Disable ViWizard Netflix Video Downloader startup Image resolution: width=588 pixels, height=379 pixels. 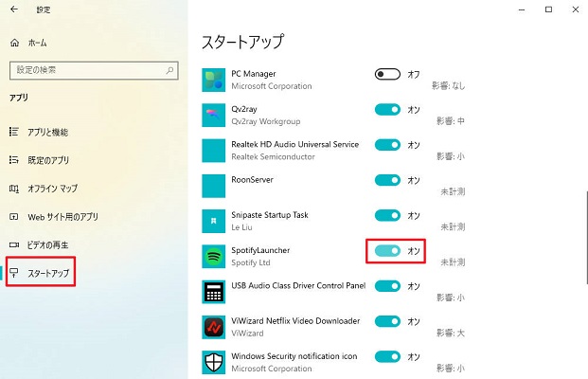pos(387,321)
